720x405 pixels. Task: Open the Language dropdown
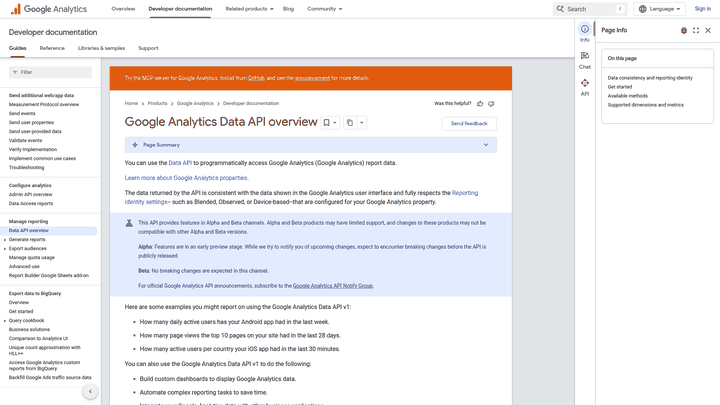click(x=659, y=9)
